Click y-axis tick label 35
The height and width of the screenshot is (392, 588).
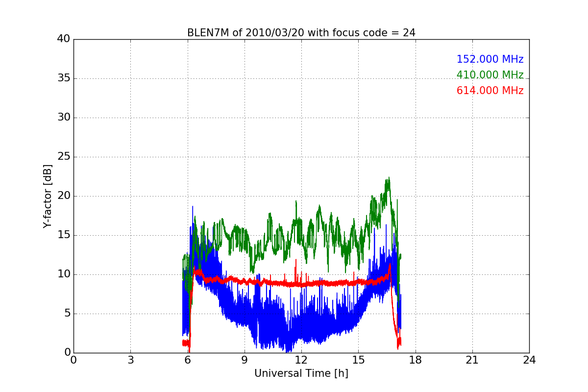64,78
